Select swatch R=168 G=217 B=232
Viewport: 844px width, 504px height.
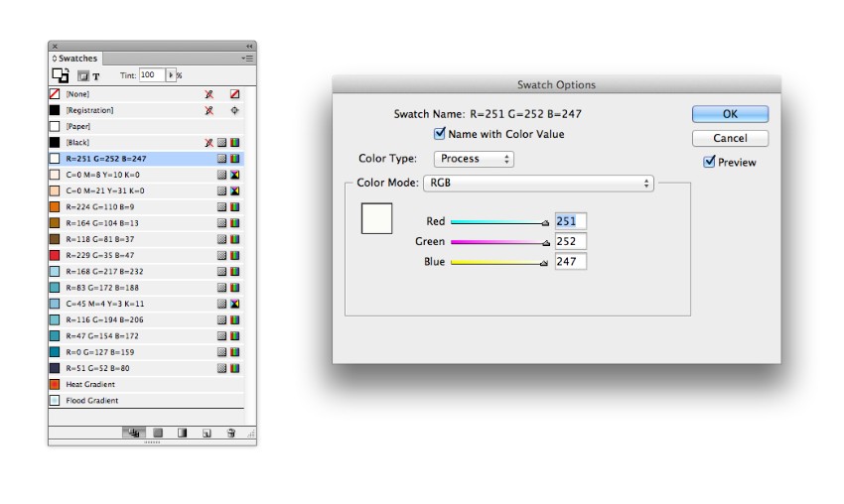pos(146,272)
